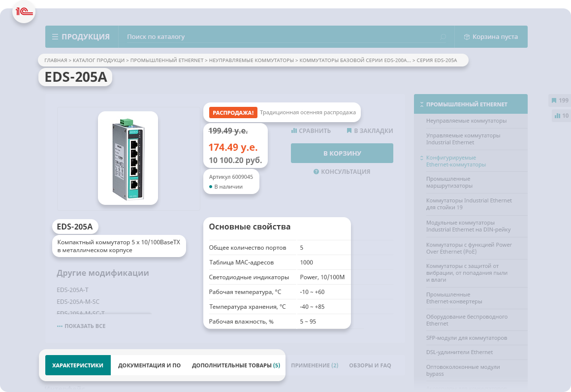This screenshot has width=571, height=392.
Task: Open modification EDS-205A-T
Action: pyautogui.click(x=72, y=290)
